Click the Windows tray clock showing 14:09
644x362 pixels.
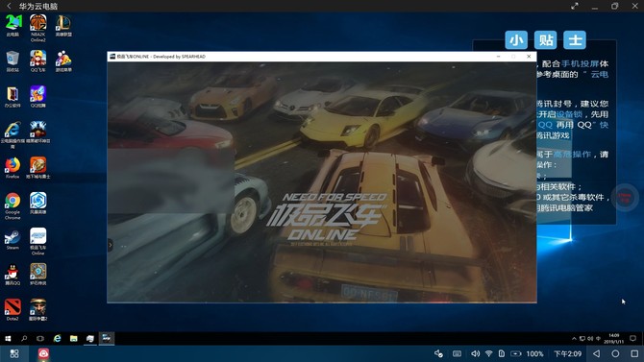[615, 339]
